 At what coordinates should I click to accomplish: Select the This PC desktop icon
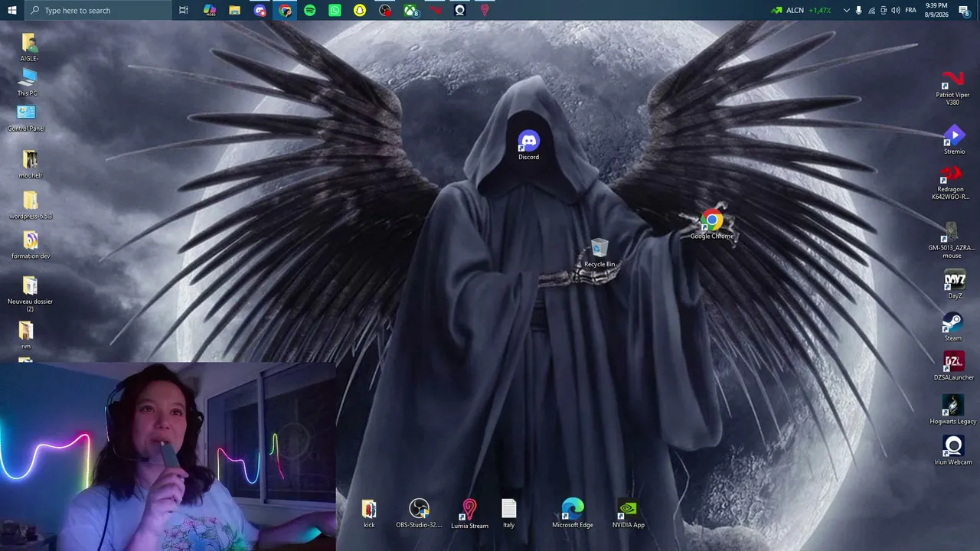(x=28, y=83)
